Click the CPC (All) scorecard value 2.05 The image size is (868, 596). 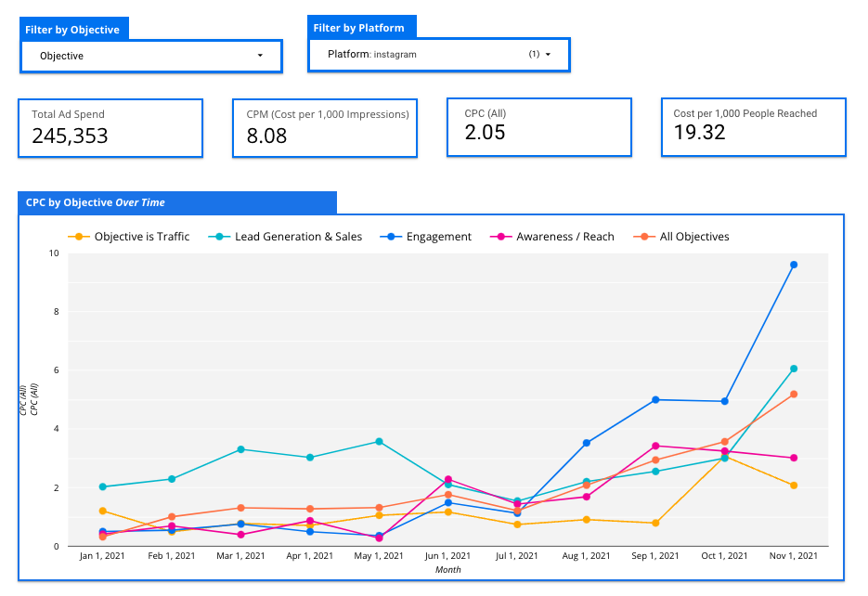(x=486, y=133)
